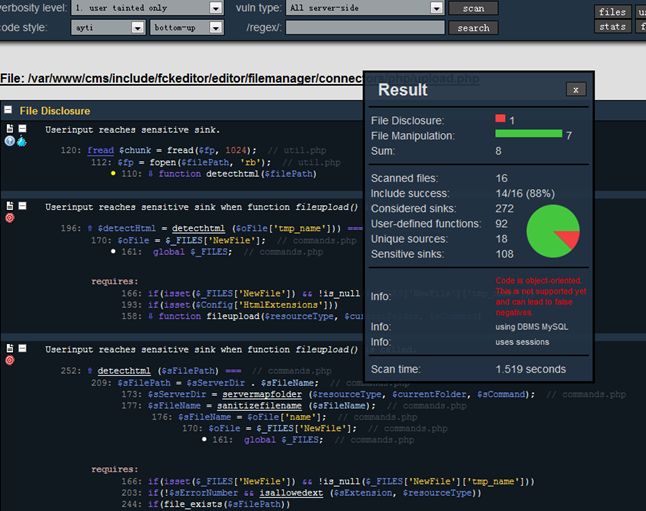Close the Result popup
Image resolution: width=646 pixels, height=511 pixels.
click(576, 90)
